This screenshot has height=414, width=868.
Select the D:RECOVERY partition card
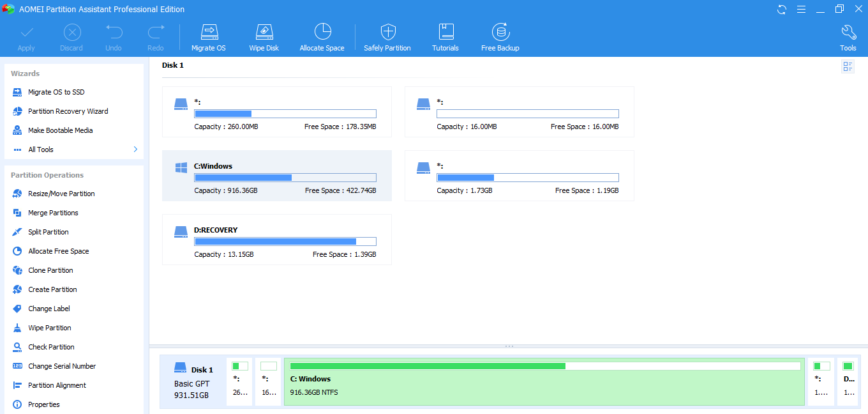pyautogui.click(x=276, y=240)
